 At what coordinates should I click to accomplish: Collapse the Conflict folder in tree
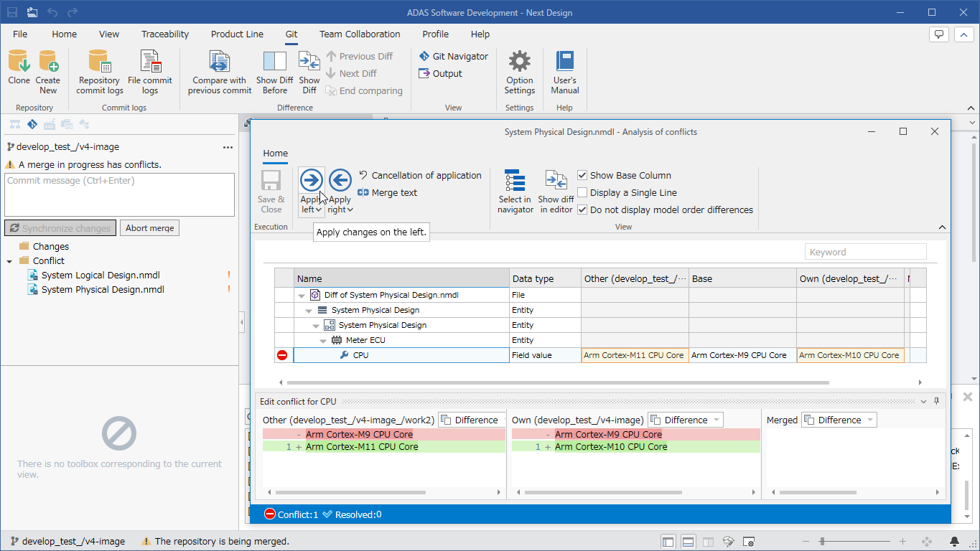click(9, 261)
